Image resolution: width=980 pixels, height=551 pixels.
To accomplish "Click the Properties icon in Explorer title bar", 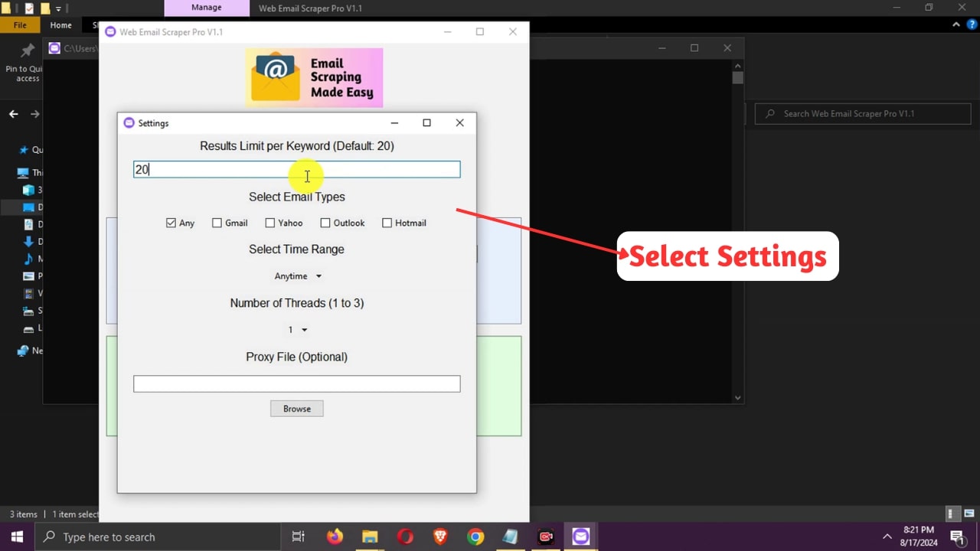I will pyautogui.click(x=29, y=8).
